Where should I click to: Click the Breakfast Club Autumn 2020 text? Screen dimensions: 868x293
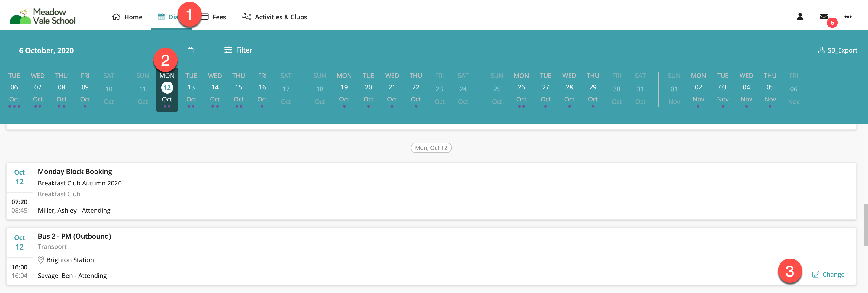pos(79,183)
